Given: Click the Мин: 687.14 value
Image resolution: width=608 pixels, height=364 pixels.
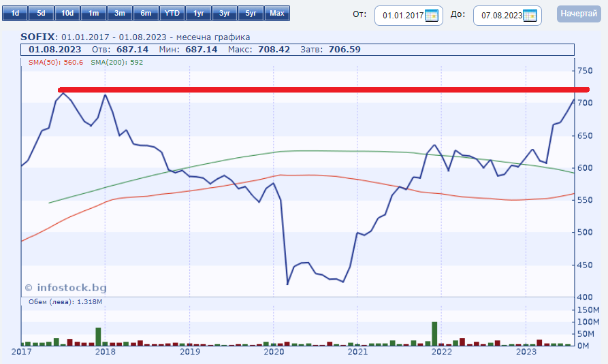Looking at the screenshot, I should 188,50.
